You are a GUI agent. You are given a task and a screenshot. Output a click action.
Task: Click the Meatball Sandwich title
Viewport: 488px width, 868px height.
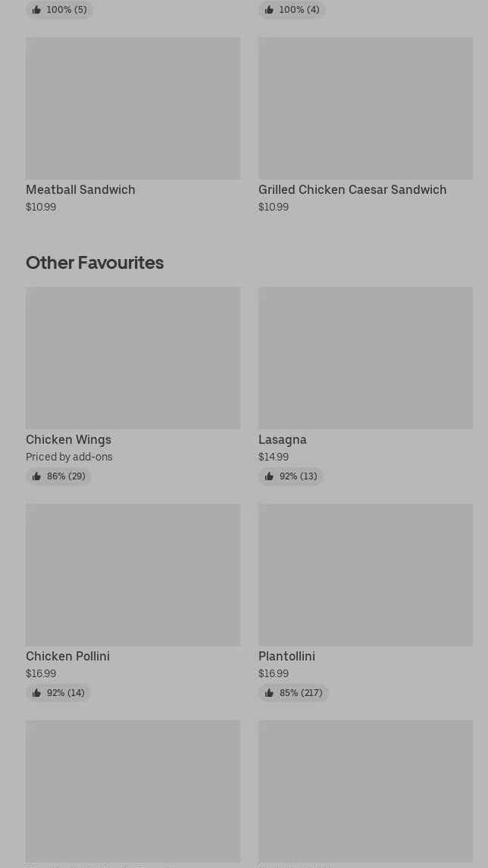pos(80,189)
